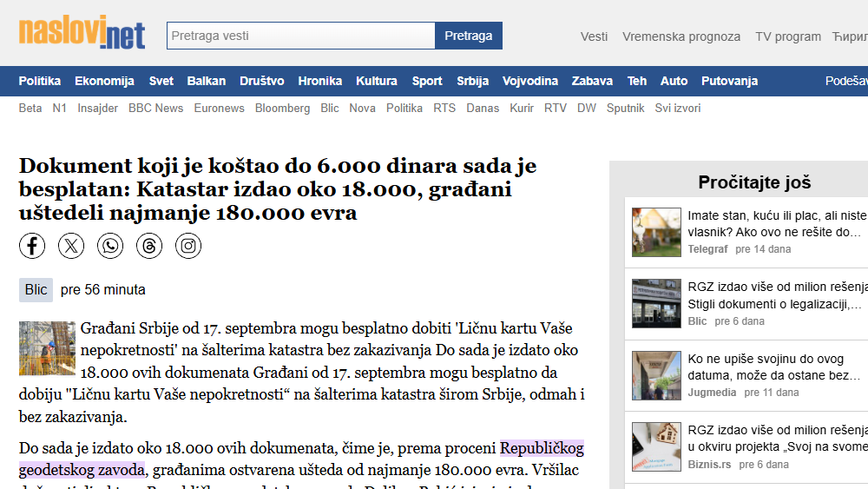Viewport: 868px width, 489px height.
Task: Filter news by Beta source
Action: (30, 108)
